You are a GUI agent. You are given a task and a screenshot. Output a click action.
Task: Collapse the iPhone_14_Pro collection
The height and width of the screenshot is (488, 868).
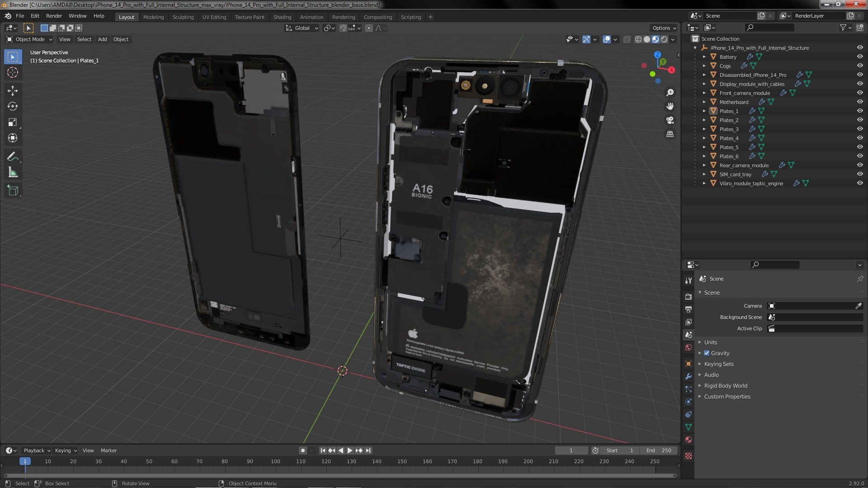tap(695, 48)
